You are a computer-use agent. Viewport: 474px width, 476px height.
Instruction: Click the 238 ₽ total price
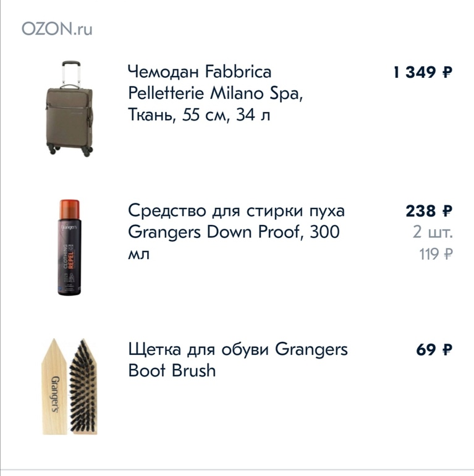[429, 211]
